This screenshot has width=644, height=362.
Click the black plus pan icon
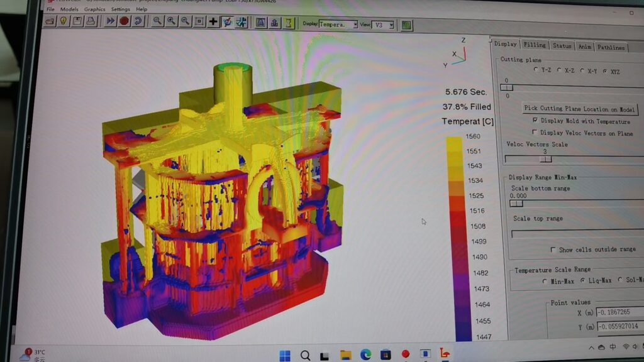[213, 22]
